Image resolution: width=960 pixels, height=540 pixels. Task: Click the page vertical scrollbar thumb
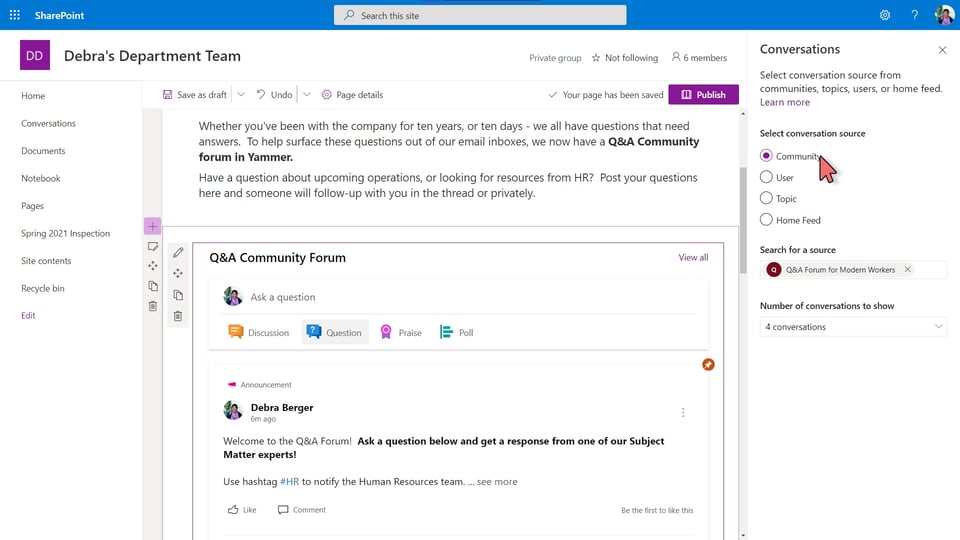[743, 220]
